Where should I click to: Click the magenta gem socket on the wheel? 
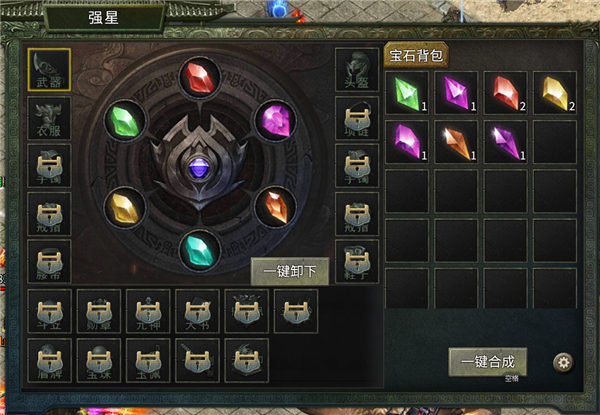click(275, 121)
